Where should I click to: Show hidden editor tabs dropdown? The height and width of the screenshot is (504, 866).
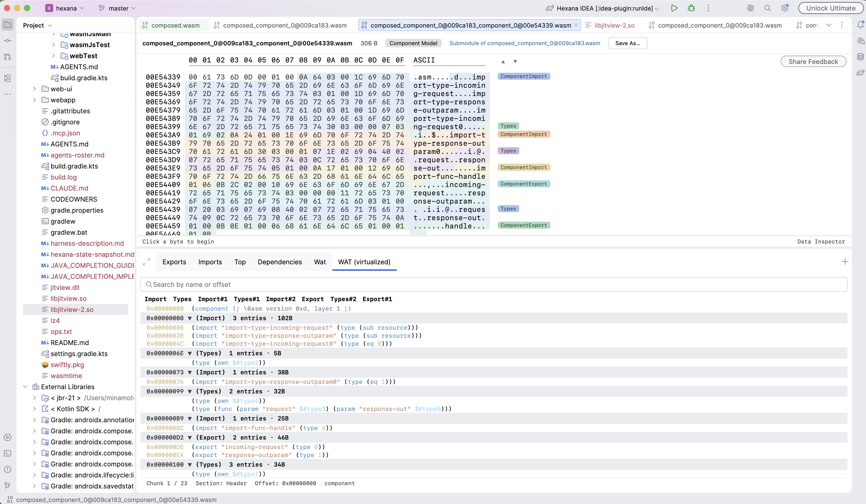click(829, 25)
